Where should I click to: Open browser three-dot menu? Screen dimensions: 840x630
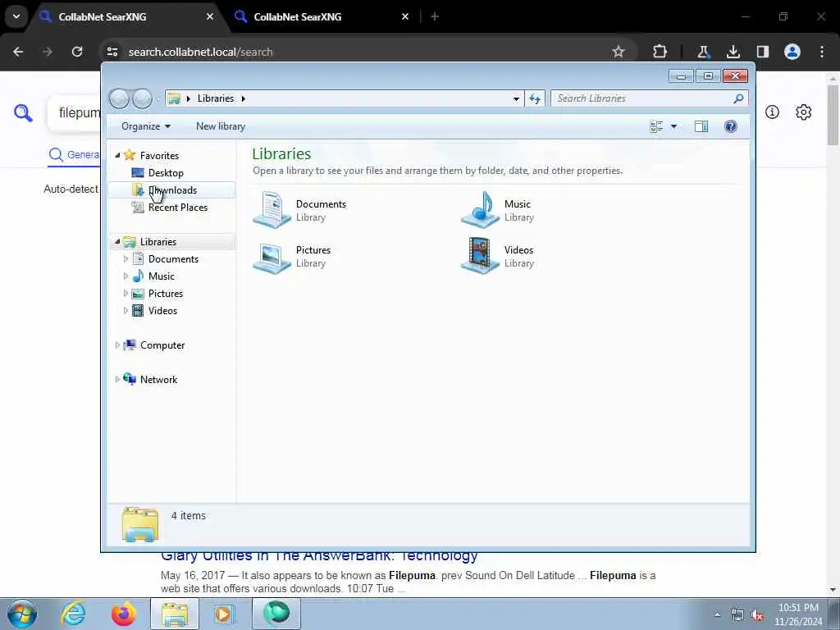point(822,52)
